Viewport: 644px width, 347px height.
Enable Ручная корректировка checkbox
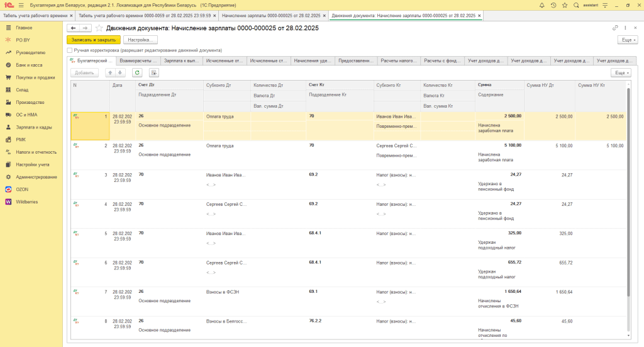click(x=69, y=50)
